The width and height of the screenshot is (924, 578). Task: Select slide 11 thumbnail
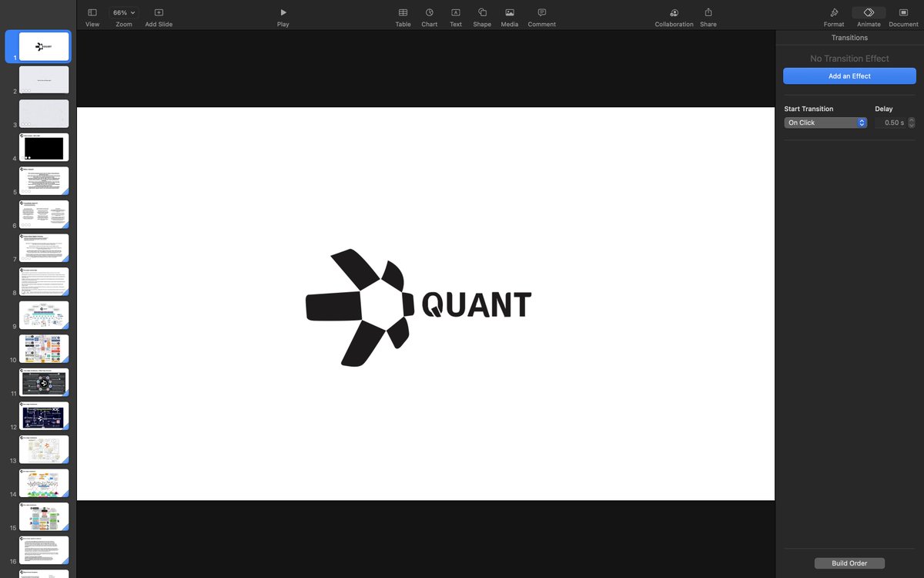pos(44,382)
